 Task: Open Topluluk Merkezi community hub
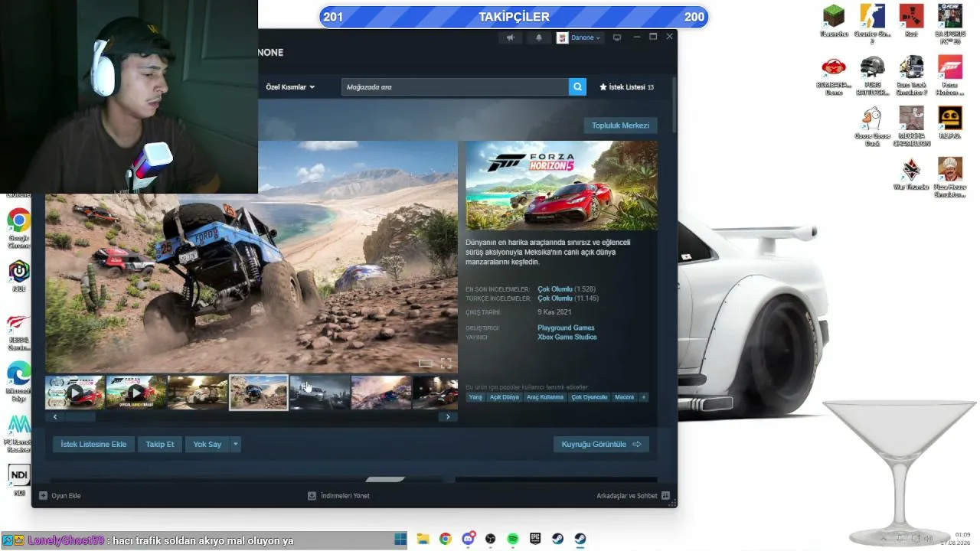pyautogui.click(x=620, y=126)
